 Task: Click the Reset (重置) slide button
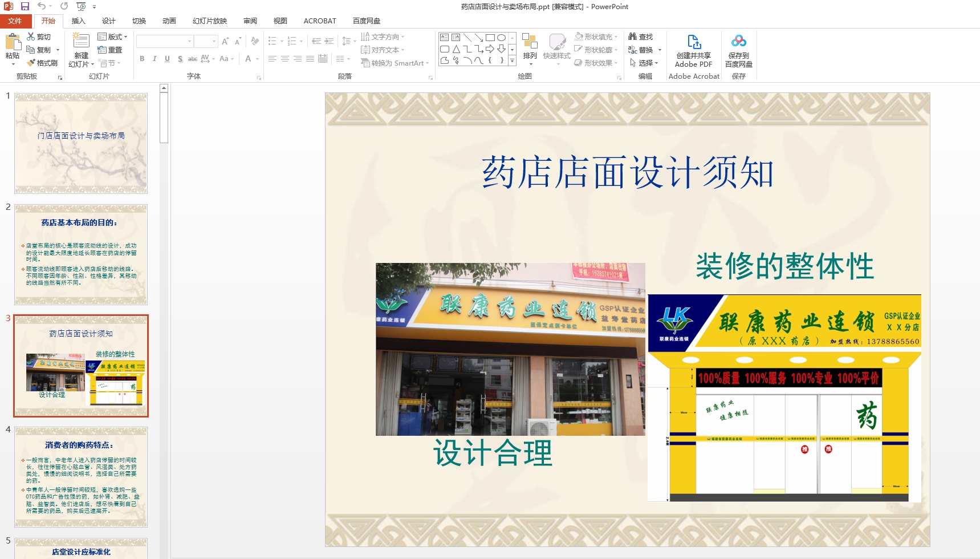[111, 50]
